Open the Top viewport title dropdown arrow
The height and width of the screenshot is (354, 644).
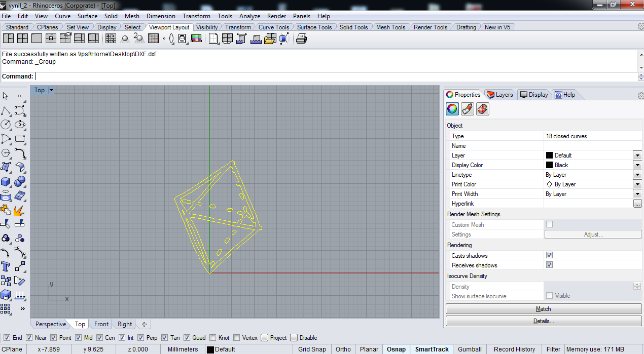[51, 90]
